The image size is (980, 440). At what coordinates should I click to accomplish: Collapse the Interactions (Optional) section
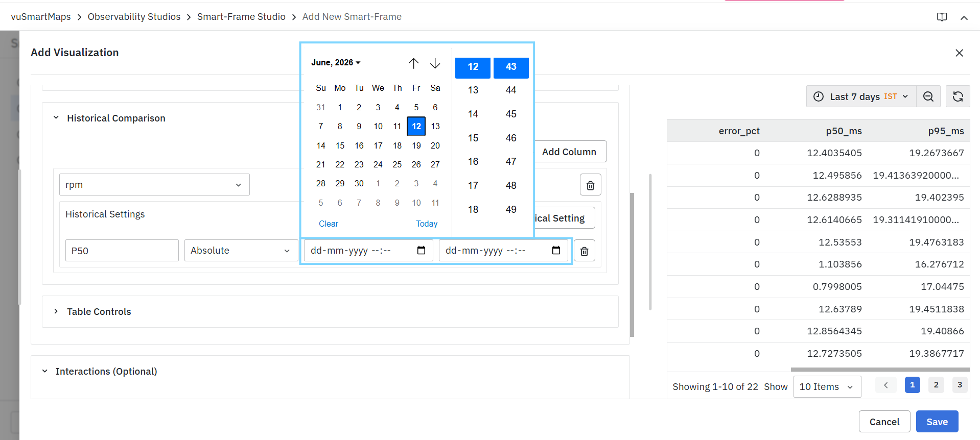45,371
